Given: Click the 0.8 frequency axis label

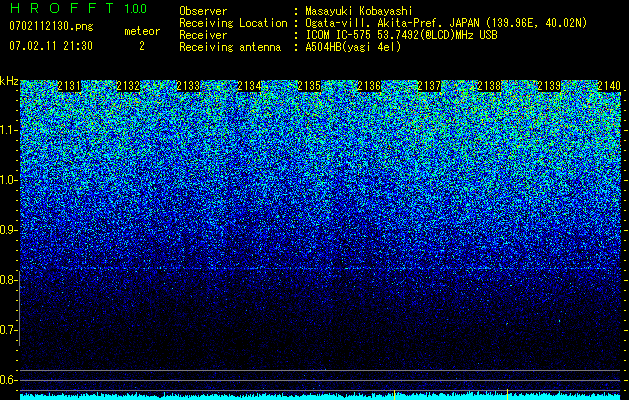Looking at the screenshot, I should pos(9,280).
